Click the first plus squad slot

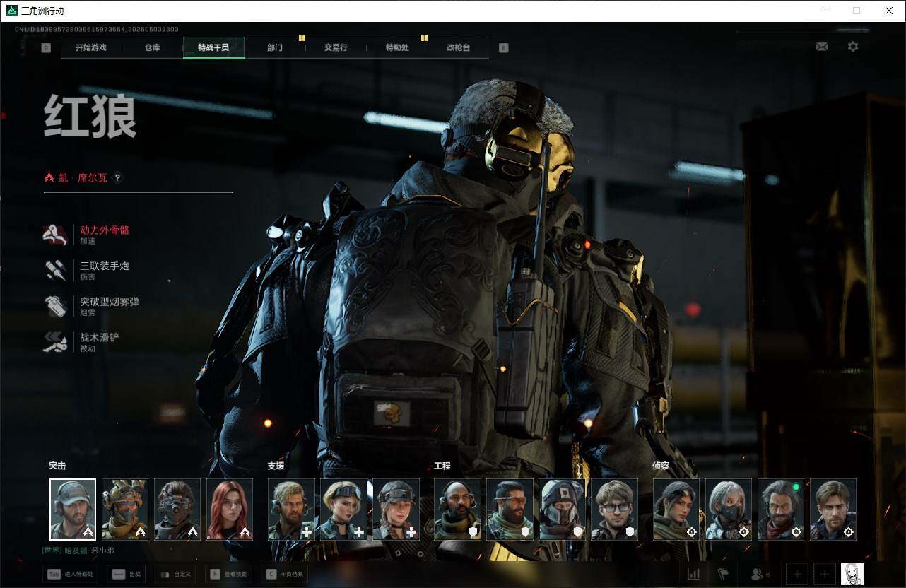click(x=796, y=574)
